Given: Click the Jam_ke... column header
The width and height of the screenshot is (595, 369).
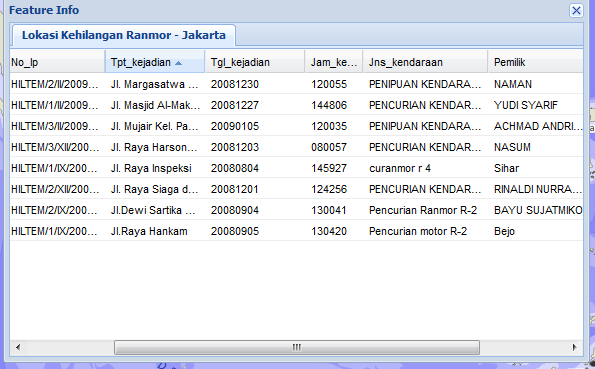Looking at the screenshot, I should click(x=334, y=62).
